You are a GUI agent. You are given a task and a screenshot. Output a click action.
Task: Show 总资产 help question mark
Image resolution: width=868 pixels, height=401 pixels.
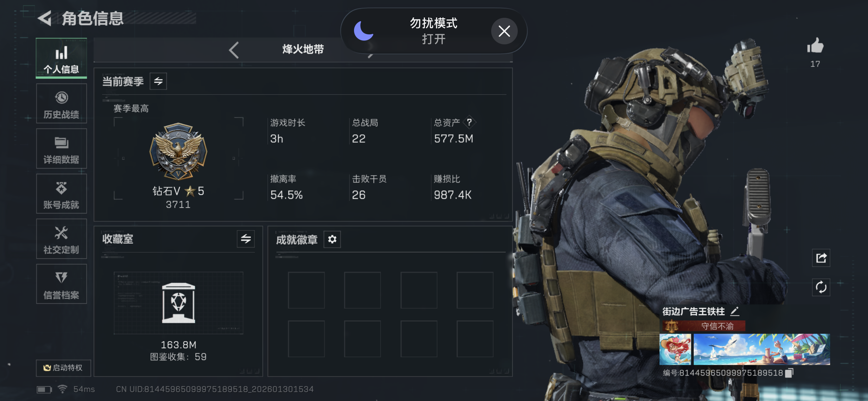pyautogui.click(x=469, y=122)
